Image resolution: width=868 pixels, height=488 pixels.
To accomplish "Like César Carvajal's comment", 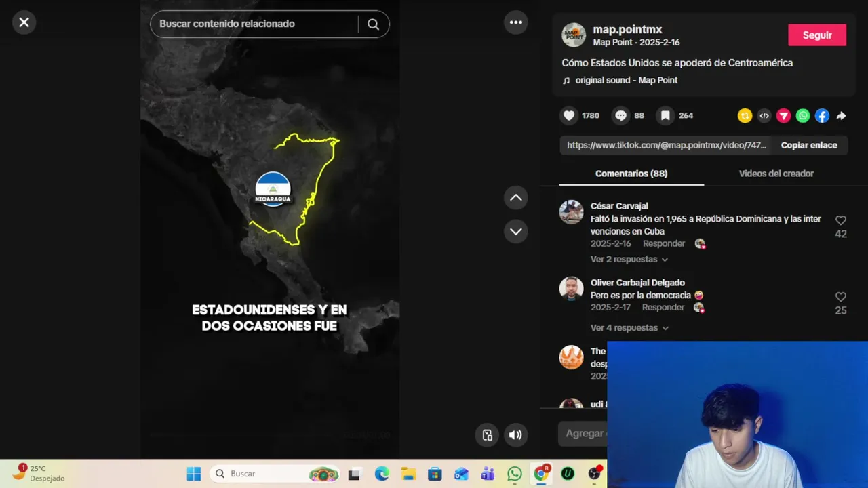I will (841, 220).
